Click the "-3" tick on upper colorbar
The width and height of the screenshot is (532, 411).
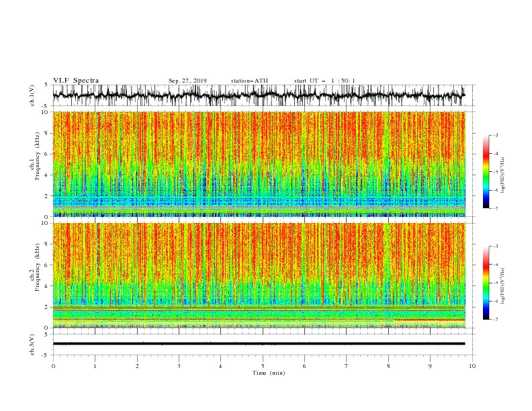pyautogui.click(x=496, y=135)
